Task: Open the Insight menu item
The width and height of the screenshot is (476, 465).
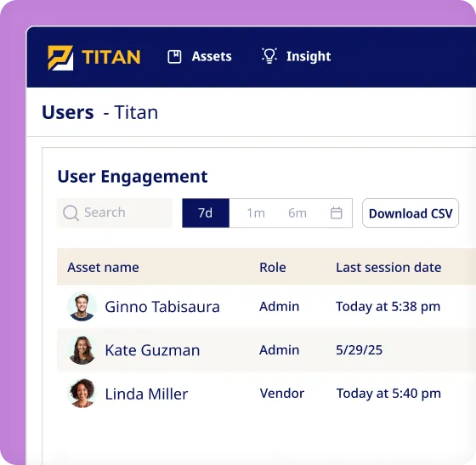Action: 297,56
